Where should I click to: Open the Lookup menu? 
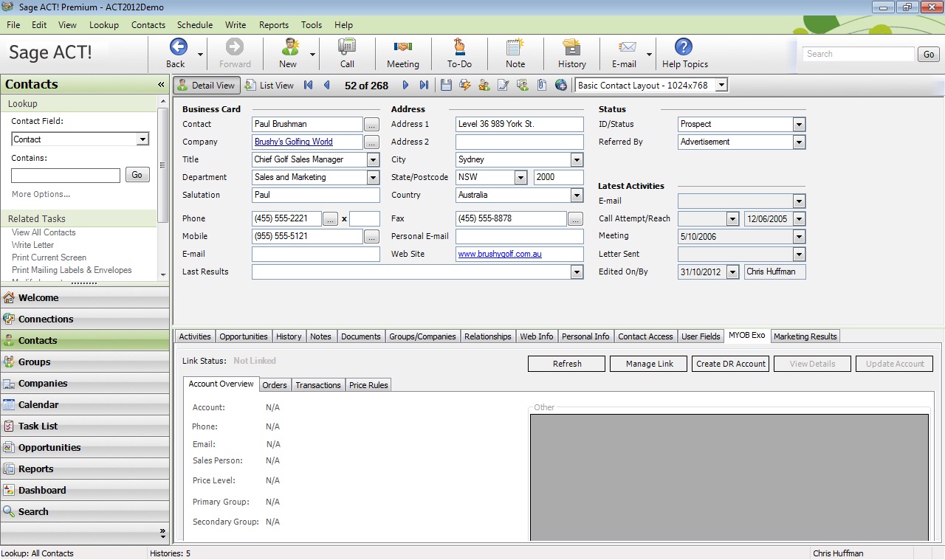coord(104,25)
